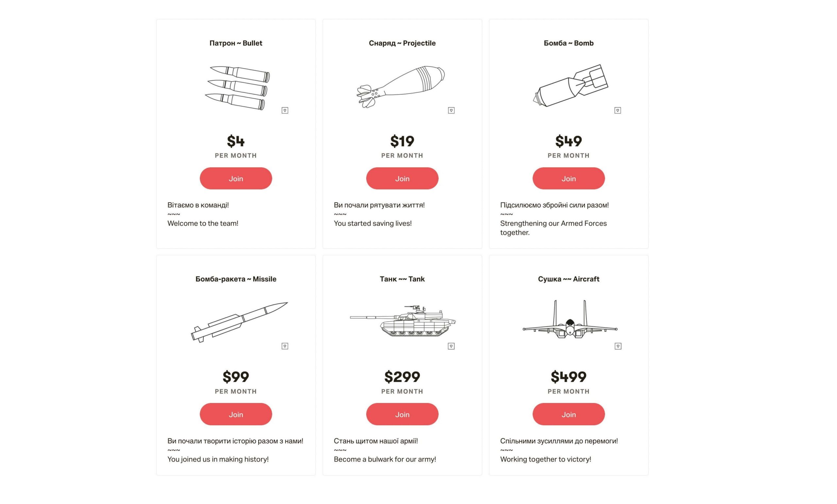Click the bullets illustration
This screenshot has height=504, width=837.
click(237, 88)
